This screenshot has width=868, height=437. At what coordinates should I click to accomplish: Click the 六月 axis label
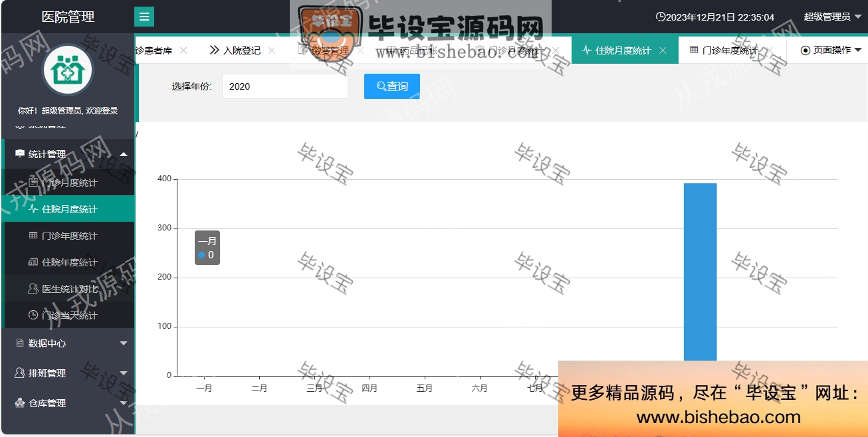point(480,389)
